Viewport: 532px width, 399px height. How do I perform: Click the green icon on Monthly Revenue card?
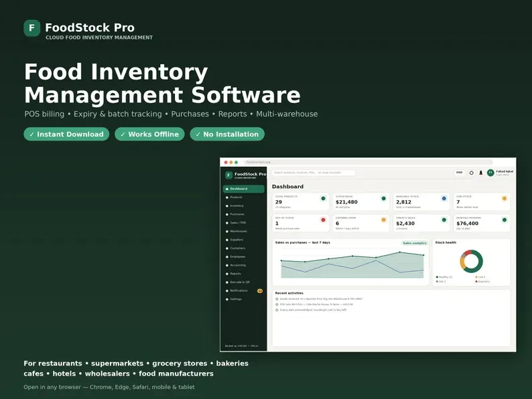[x=504, y=220]
